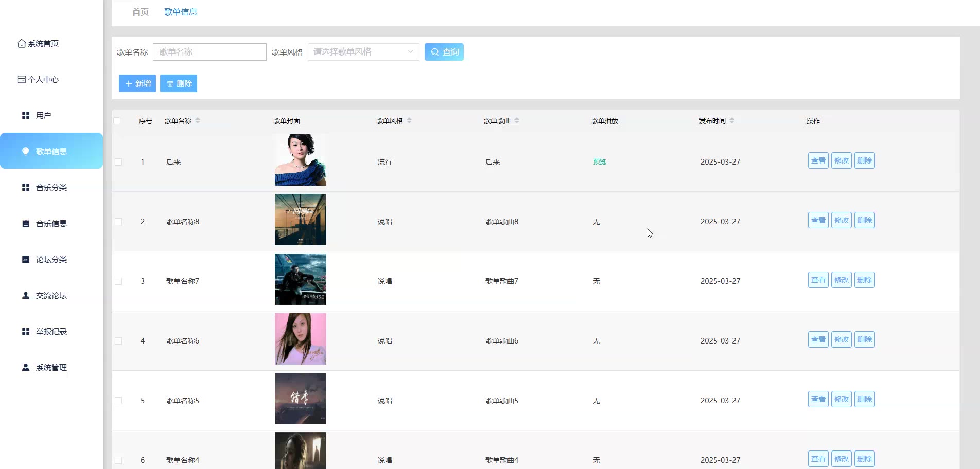Screen dimensions: 980x469
Task: Open 个人中心 in the sidebar
Action: tap(51, 80)
